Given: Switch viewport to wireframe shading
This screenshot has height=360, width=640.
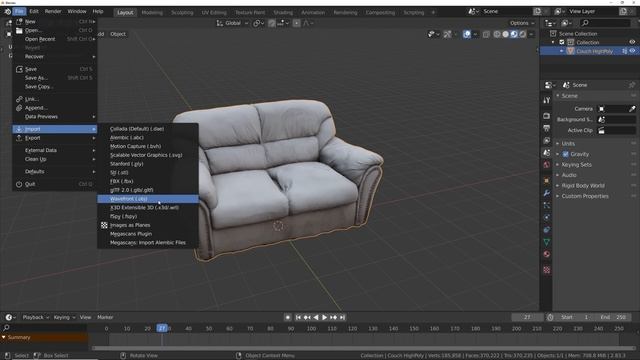Looking at the screenshot, I should pyautogui.click(x=497, y=34).
